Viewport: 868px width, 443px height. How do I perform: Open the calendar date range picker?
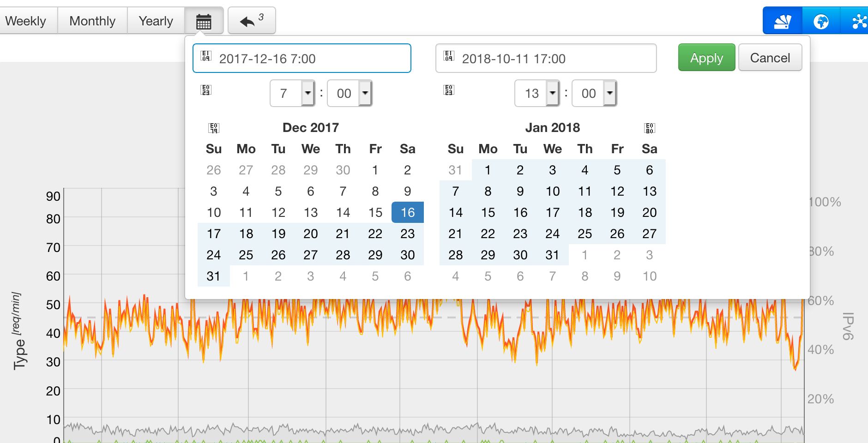(x=204, y=21)
